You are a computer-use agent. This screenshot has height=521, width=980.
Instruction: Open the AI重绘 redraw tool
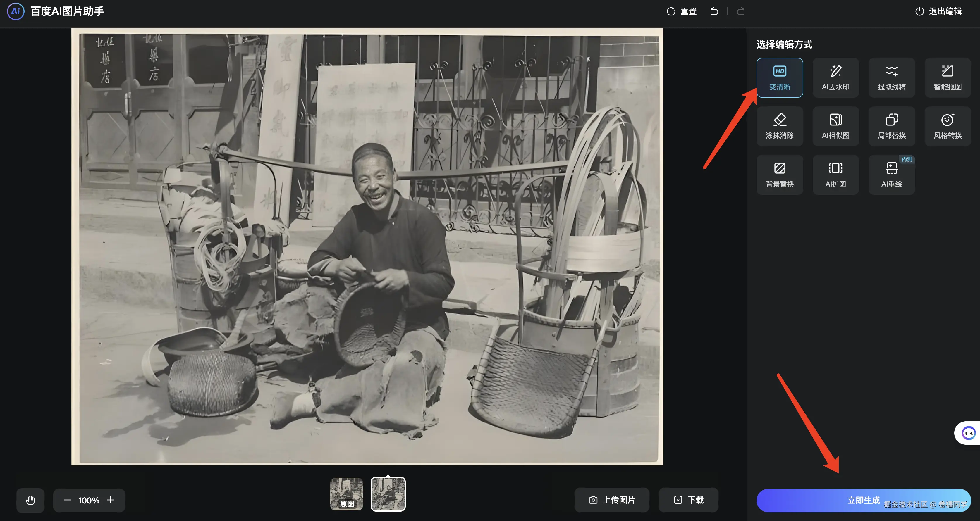point(891,175)
